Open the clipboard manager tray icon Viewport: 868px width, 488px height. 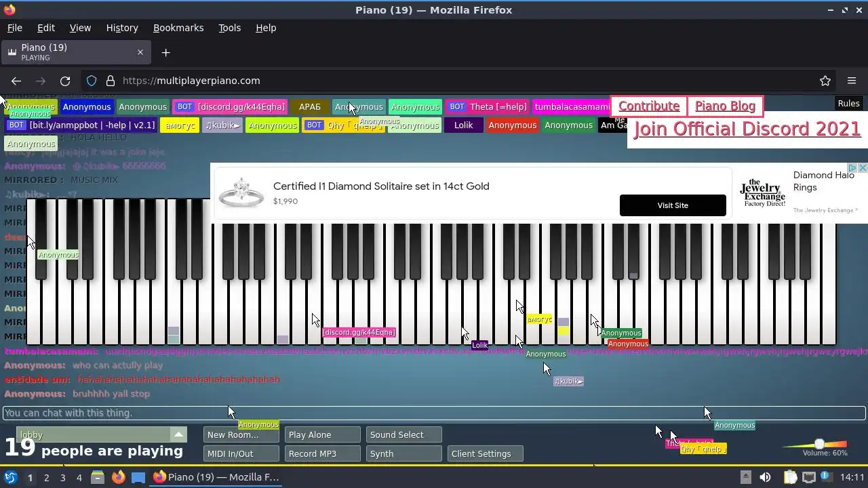pyautogui.click(x=791, y=477)
